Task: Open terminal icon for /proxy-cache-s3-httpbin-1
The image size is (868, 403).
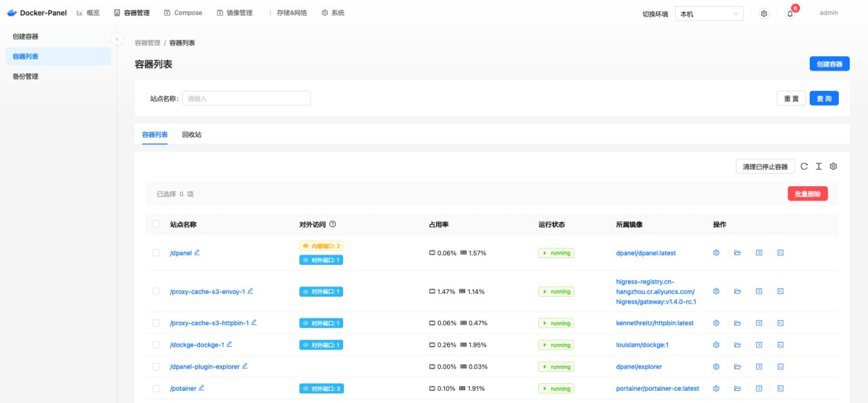Action: (x=781, y=323)
